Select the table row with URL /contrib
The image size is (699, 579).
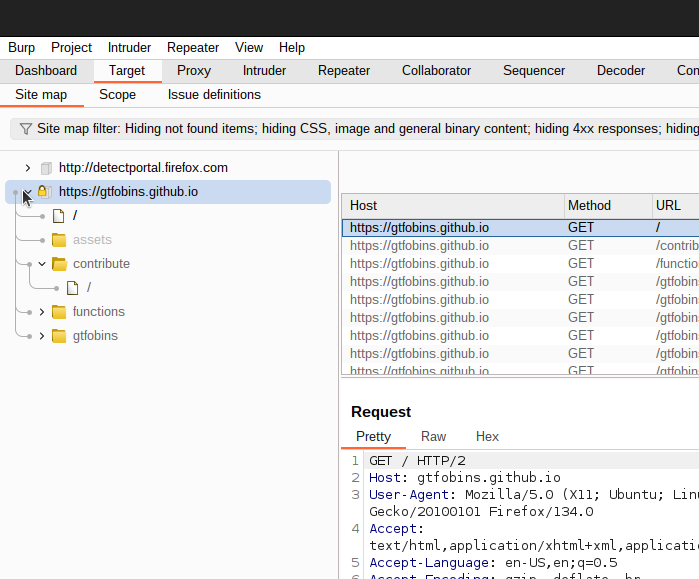tap(520, 246)
